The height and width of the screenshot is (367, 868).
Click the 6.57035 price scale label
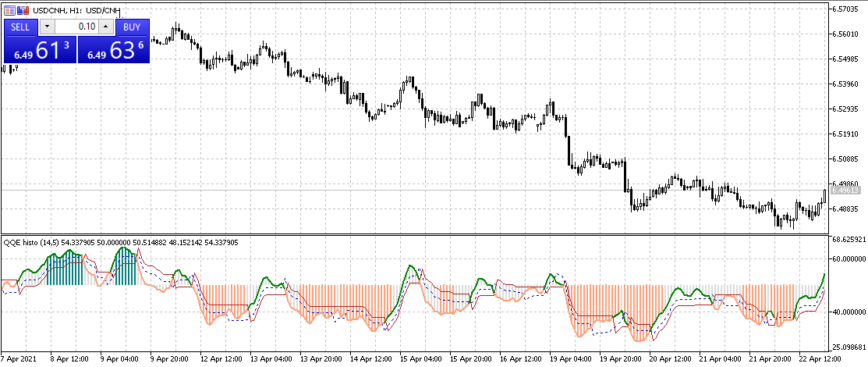pos(846,9)
